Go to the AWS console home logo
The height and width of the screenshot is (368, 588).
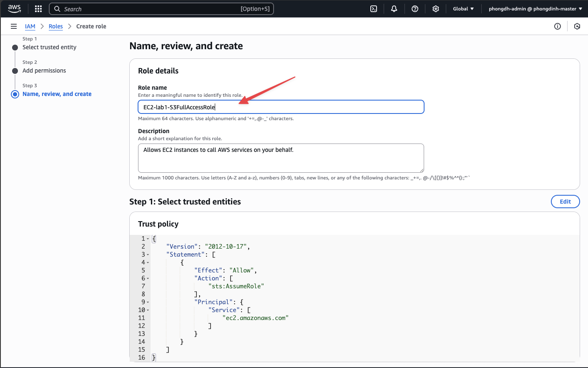click(14, 9)
